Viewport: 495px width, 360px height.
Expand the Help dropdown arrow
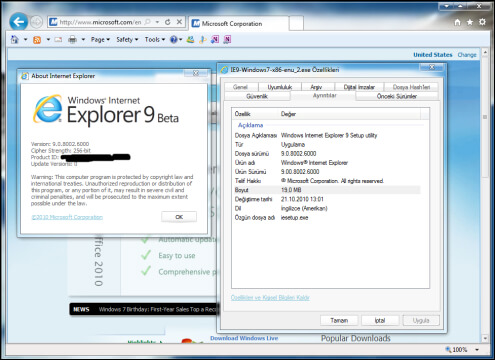pos(180,40)
